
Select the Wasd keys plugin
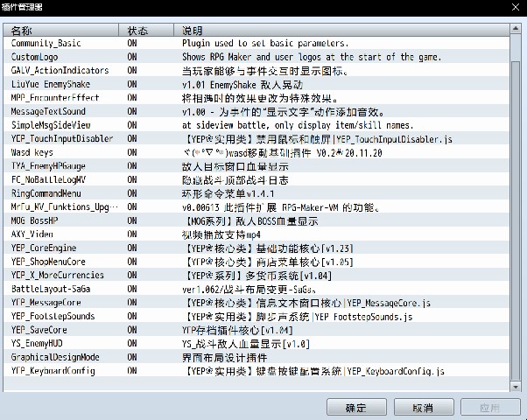pos(256,152)
